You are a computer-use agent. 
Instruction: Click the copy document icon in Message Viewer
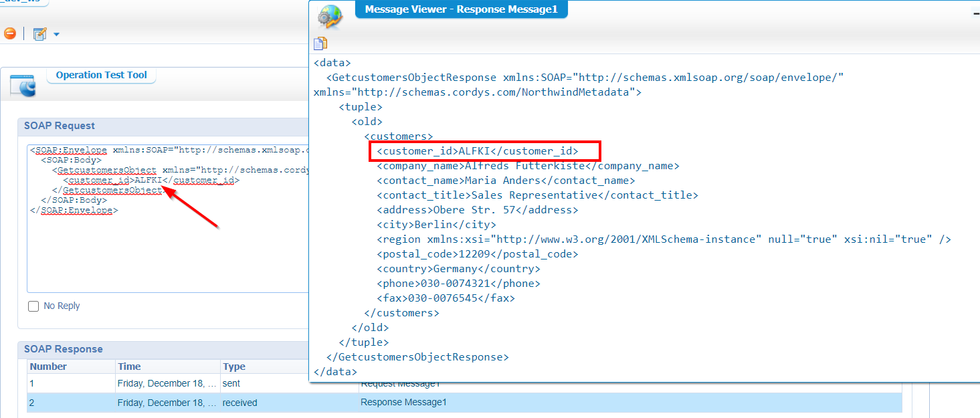[x=320, y=43]
